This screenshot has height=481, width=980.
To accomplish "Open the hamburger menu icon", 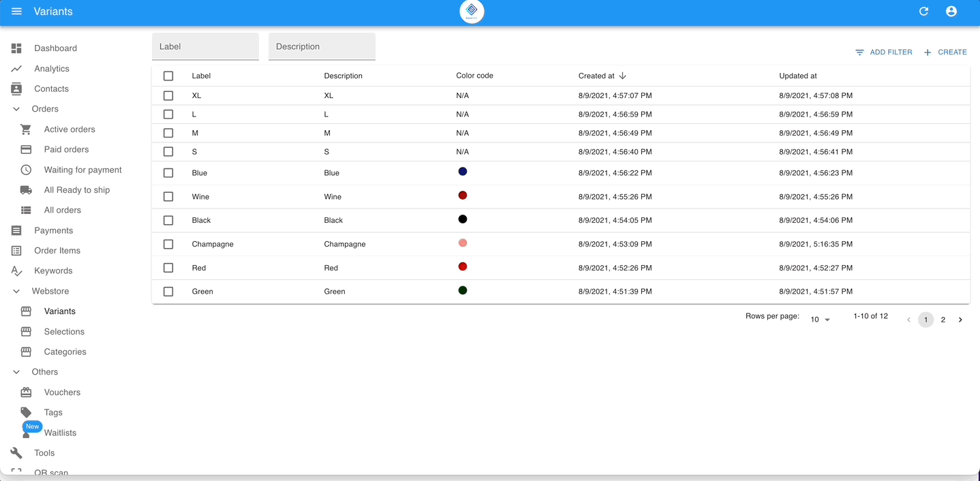I will tap(17, 12).
